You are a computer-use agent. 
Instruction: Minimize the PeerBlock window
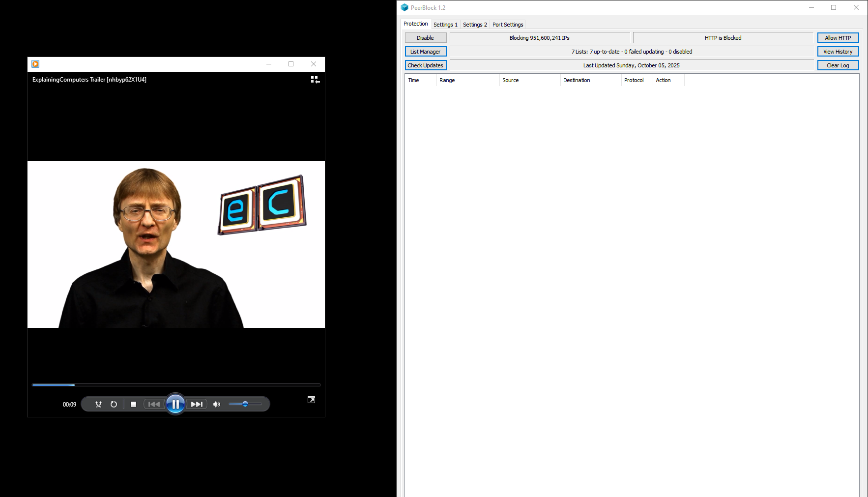[811, 7]
